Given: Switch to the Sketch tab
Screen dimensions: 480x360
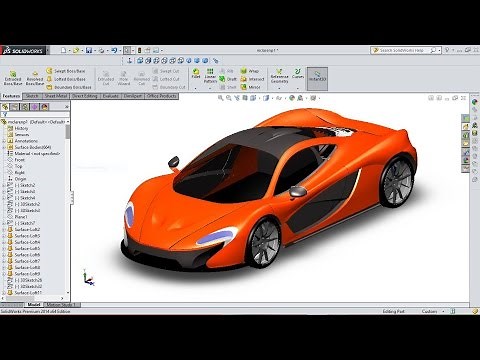Looking at the screenshot, I should click(32, 96).
